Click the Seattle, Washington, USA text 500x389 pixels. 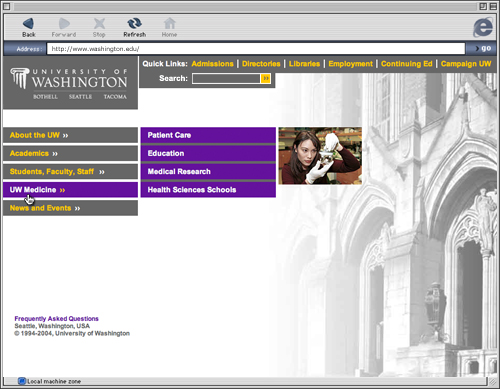coord(52,326)
